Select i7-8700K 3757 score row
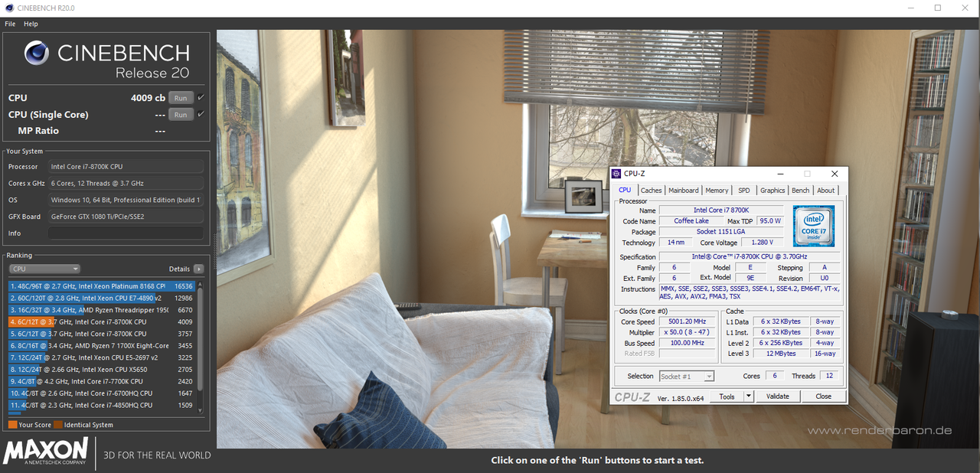This screenshot has height=473, width=980. [x=102, y=334]
